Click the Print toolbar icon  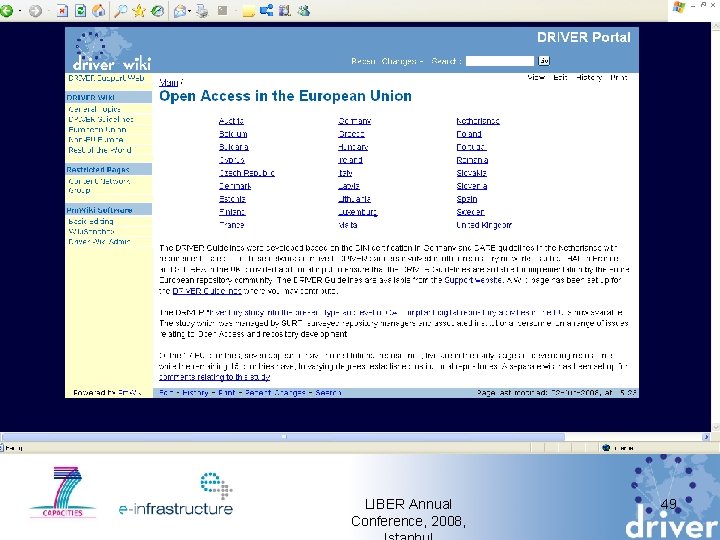tap(202, 11)
